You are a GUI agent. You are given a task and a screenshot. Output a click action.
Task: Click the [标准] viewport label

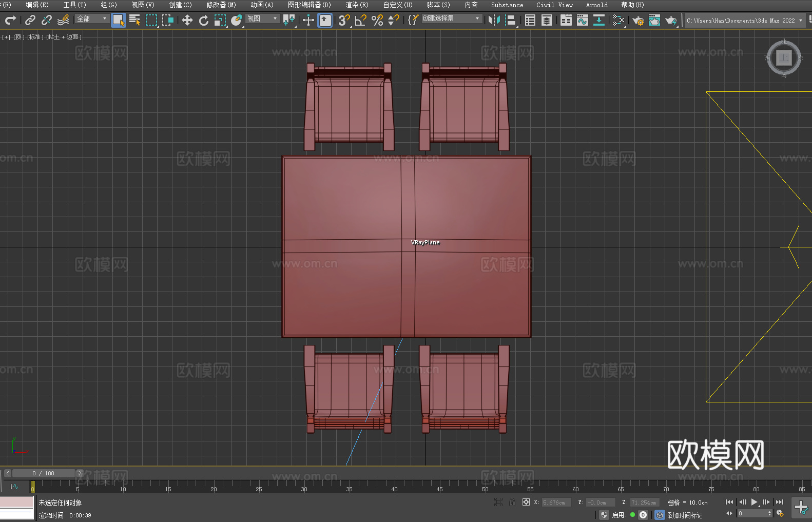click(35, 37)
